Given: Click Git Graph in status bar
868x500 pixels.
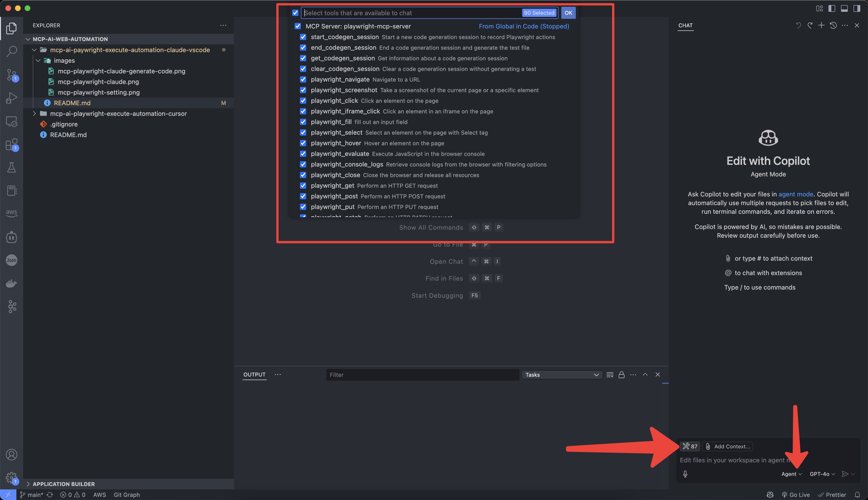Looking at the screenshot, I should tap(127, 495).
